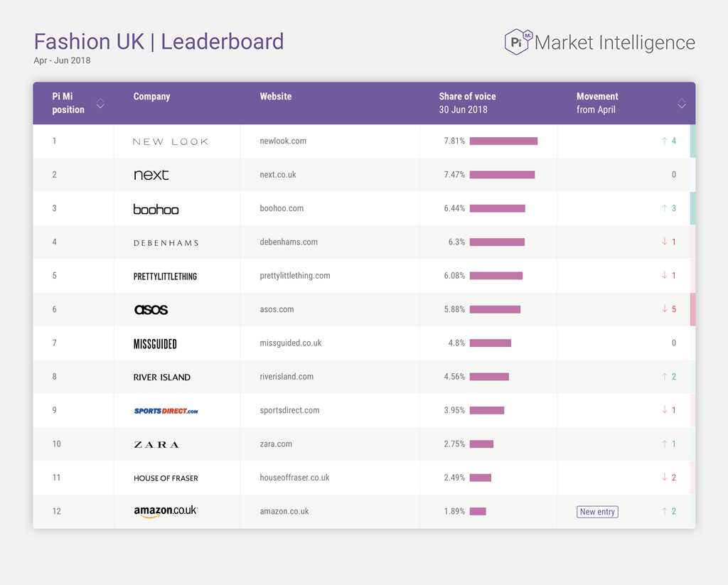The height and width of the screenshot is (585, 728).
Task: Click the Company column header
Action: pyautogui.click(x=152, y=97)
